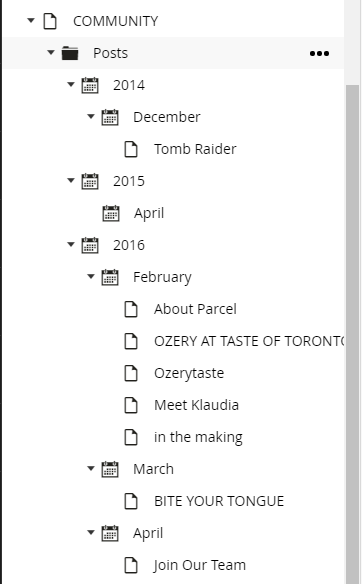The height and width of the screenshot is (584, 362).
Task: Open the Join Our Team item
Action: point(200,565)
